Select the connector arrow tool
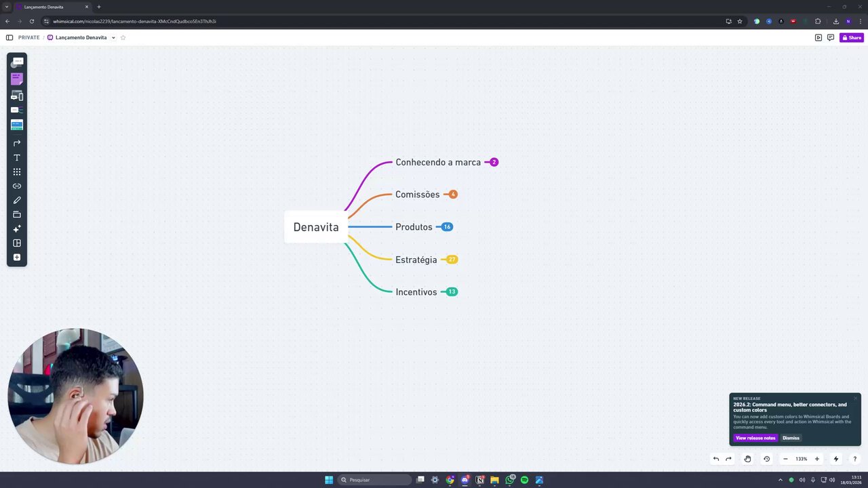Viewport: 868px width, 488px height. tap(17, 143)
